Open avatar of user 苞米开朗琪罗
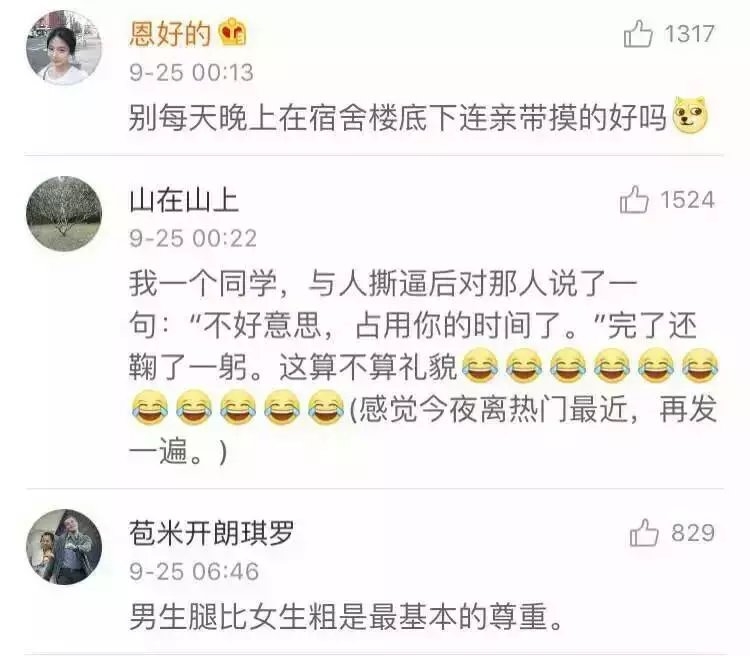750x656 pixels. 64,547
